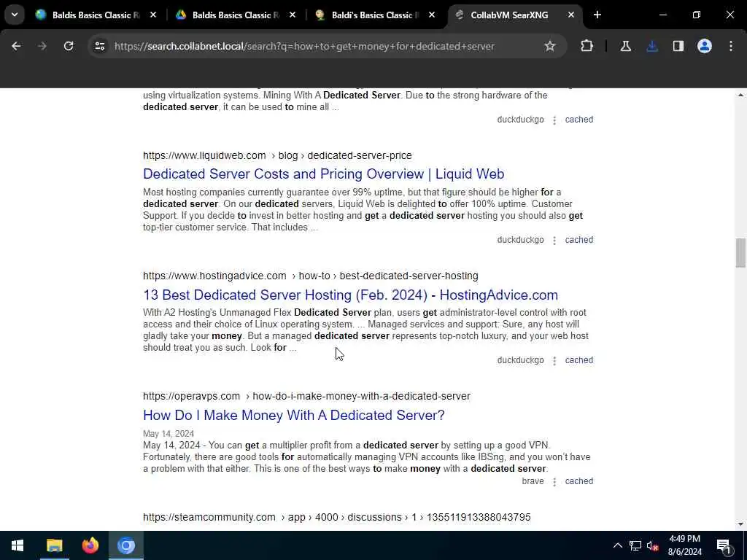Image resolution: width=747 pixels, height=560 pixels.
Task: Click the scrollbar up arrow
Action: [x=740, y=96]
